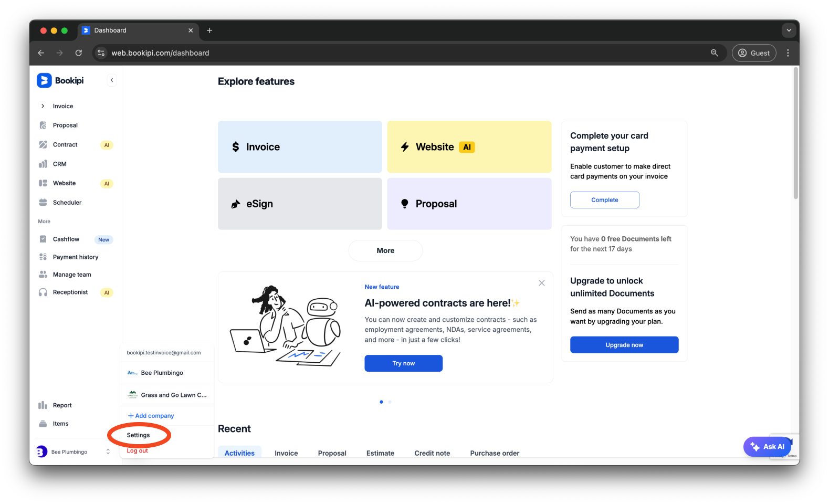This screenshot has height=504, width=829.
Task: Open the Website AI feature card
Action: click(469, 147)
